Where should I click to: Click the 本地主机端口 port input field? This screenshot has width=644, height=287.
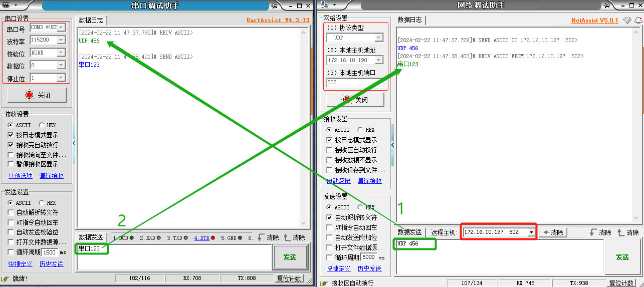coord(355,83)
